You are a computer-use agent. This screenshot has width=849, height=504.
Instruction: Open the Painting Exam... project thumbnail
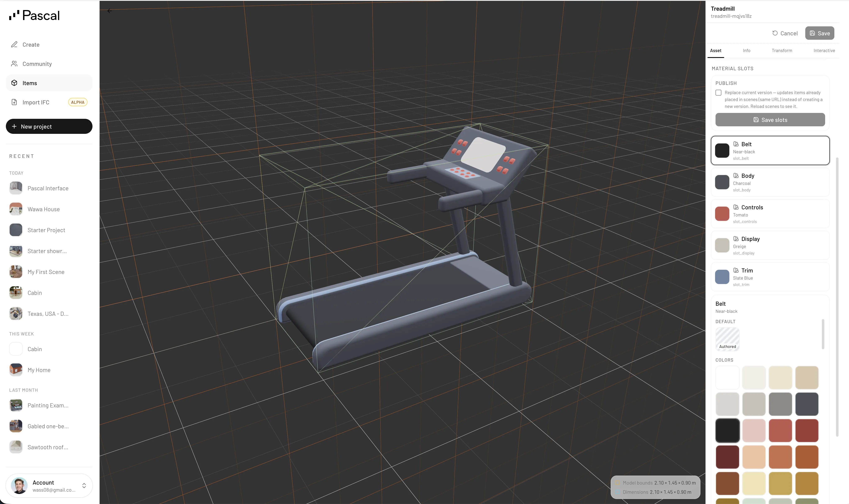tap(16, 405)
